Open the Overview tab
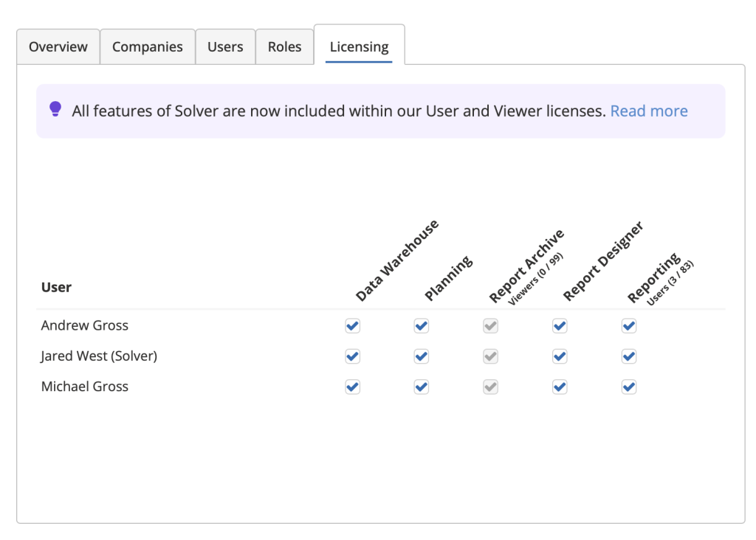Screen dimensions: 756x540 coord(58,46)
